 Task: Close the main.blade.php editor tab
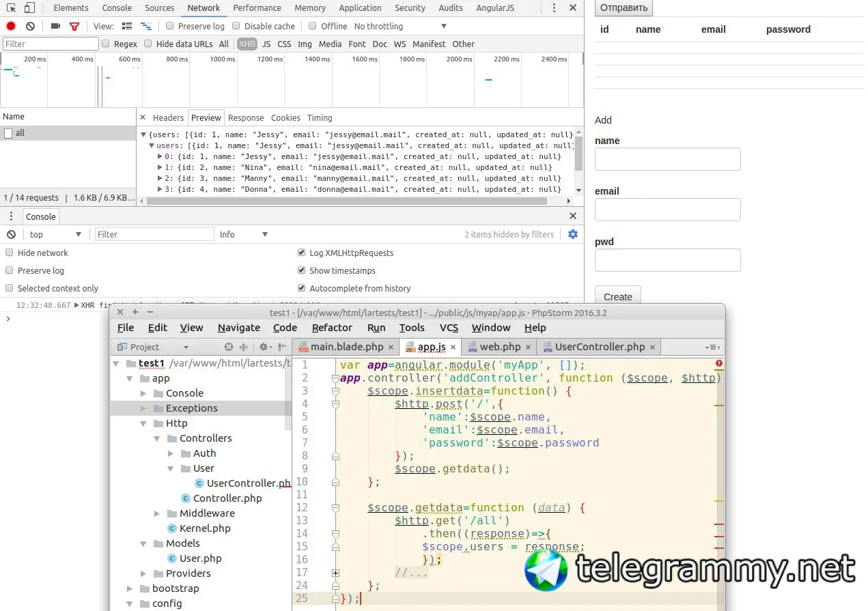391,347
